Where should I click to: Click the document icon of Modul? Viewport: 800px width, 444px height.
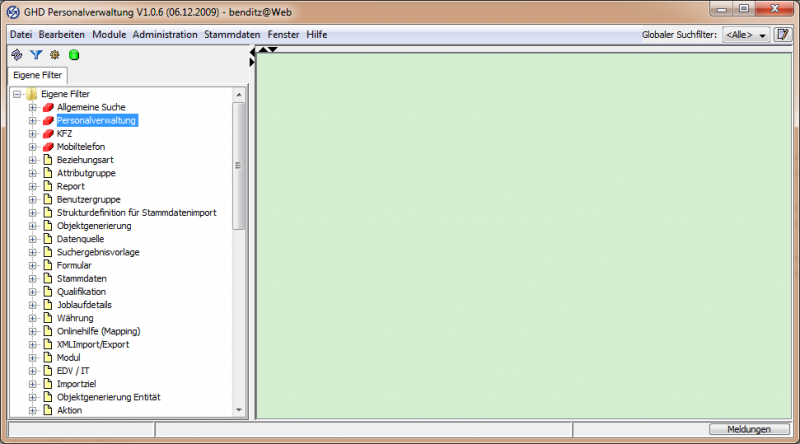click(x=48, y=357)
